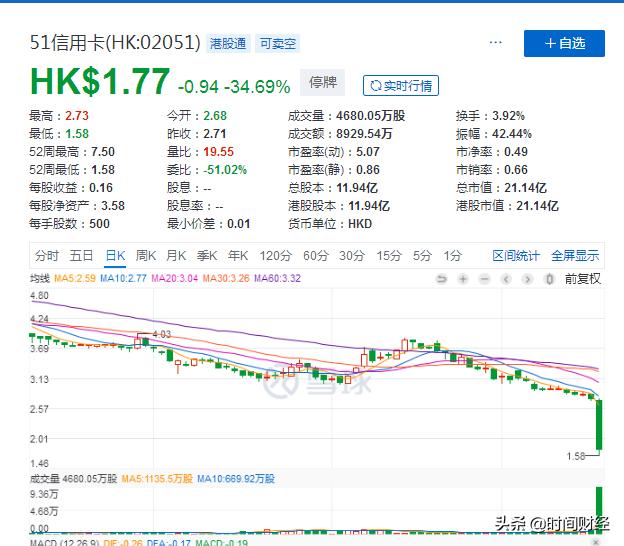The width and height of the screenshot is (624, 546).
Task: Click the chart reset/undo icon
Action: 442,279
